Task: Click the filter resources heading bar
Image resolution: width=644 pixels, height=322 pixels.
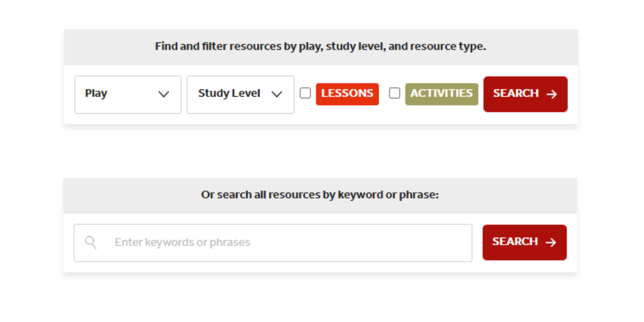Action: pyautogui.click(x=320, y=46)
